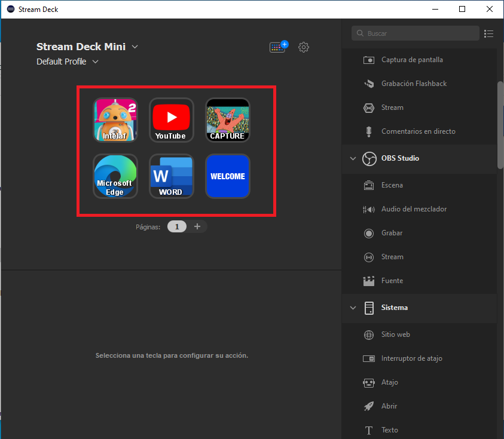Open the add device keypad icon
The image size is (504, 439).
point(278,47)
